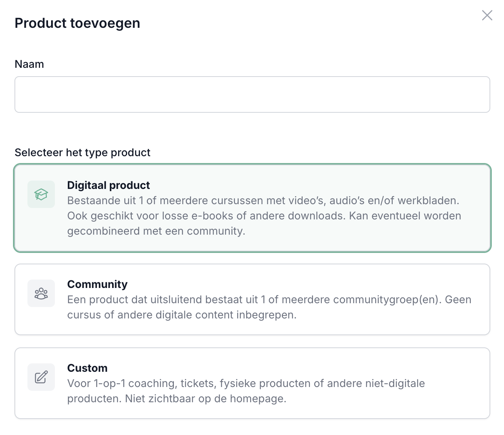The height and width of the screenshot is (435, 504).
Task: Click the Custom title text
Action: click(87, 368)
